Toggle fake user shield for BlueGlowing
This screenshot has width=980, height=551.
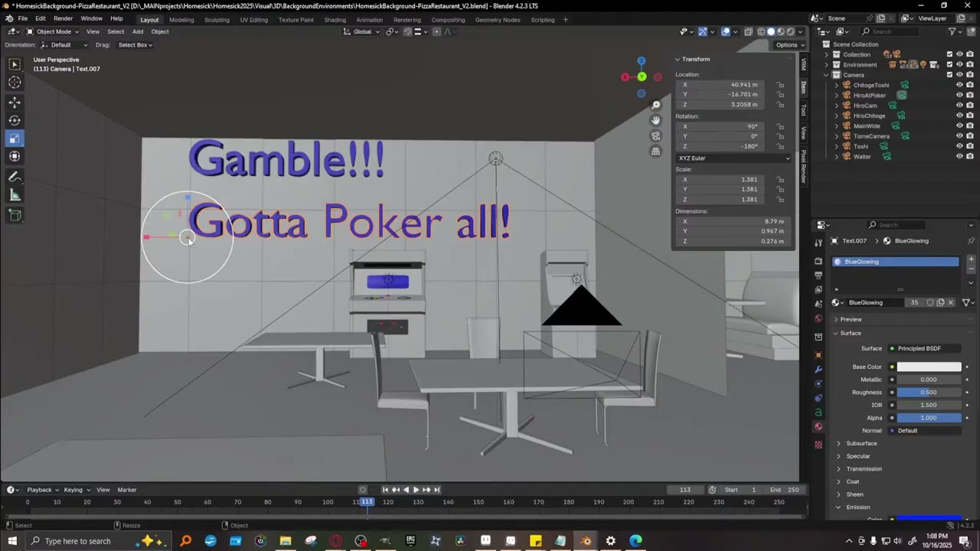(930, 302)
